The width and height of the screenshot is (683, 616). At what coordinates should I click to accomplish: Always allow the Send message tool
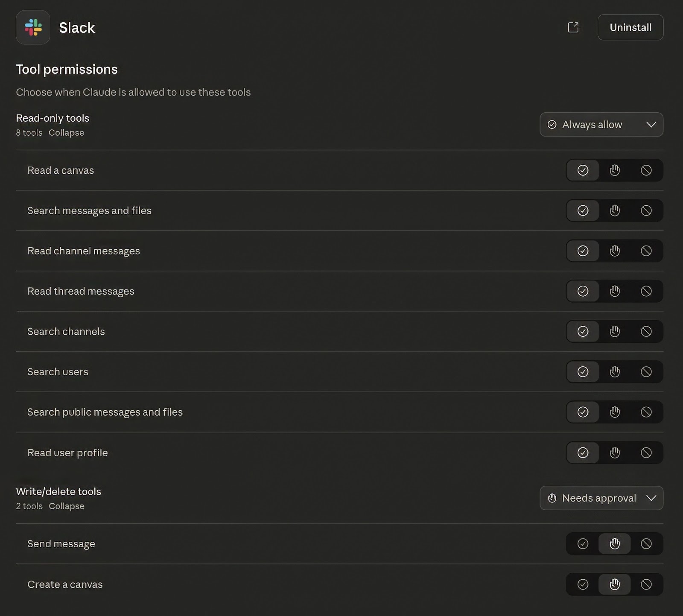tap(583, 543)
